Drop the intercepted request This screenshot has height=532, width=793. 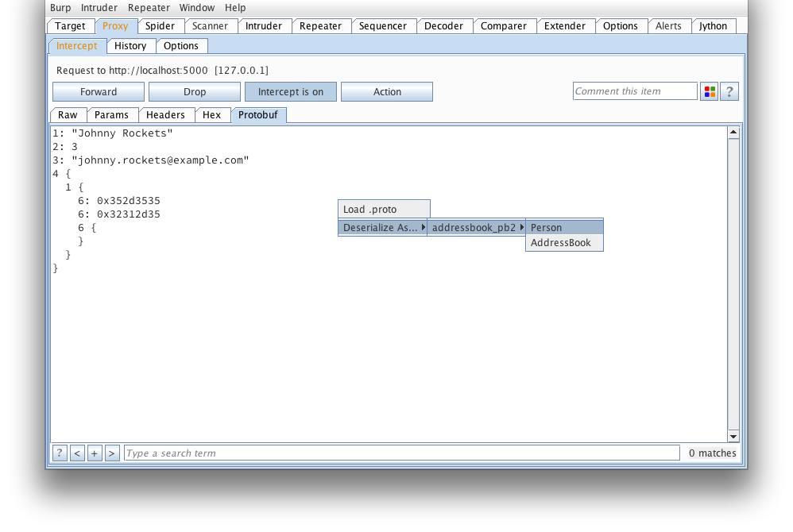click(194, 92)
